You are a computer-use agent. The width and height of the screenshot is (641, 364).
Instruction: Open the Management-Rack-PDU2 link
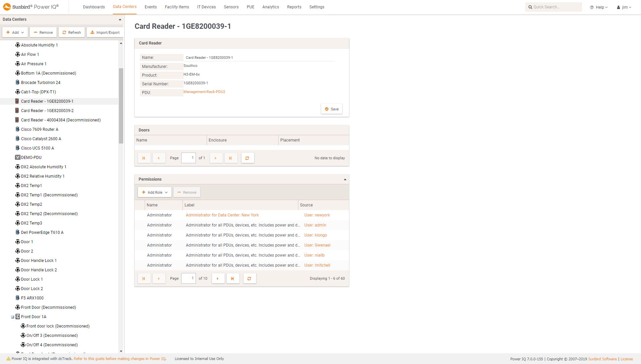(204, 91)
